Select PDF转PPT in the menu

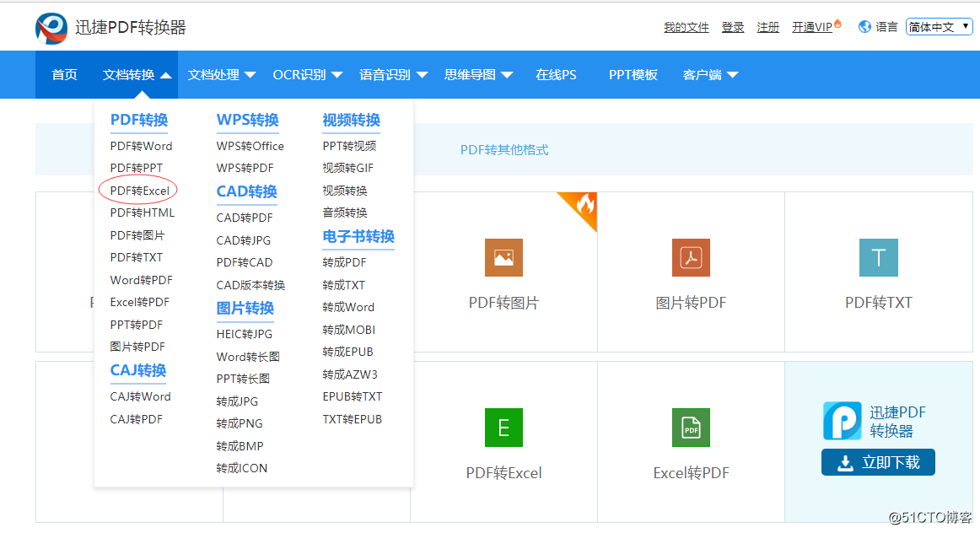coord(137,168)
